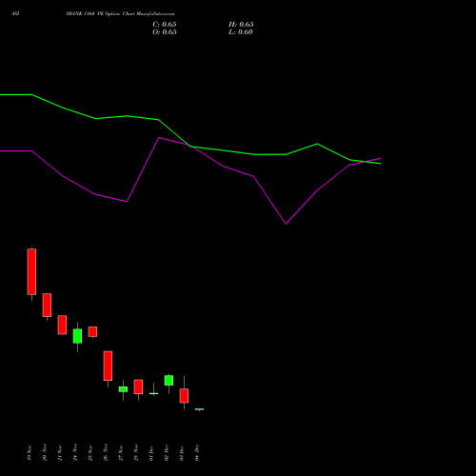Select the 28 Nov date label
This screenshot has height=476, width=476.
tap(136, 452)
